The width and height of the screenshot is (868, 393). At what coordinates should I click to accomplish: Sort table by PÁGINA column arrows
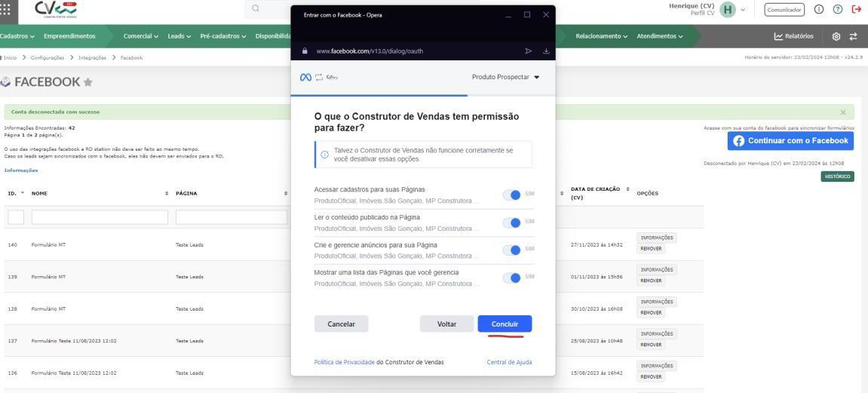[x=286, y=193]
